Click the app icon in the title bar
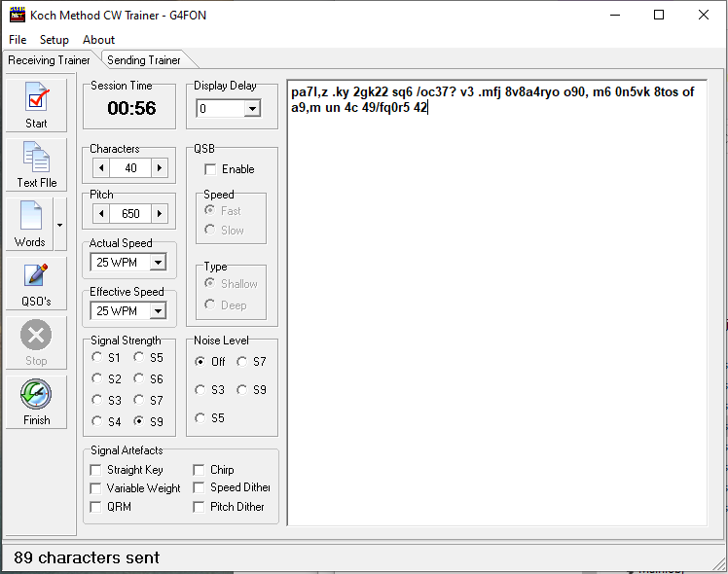This screenshot has width=728, height=574. [x=17, y=15]
